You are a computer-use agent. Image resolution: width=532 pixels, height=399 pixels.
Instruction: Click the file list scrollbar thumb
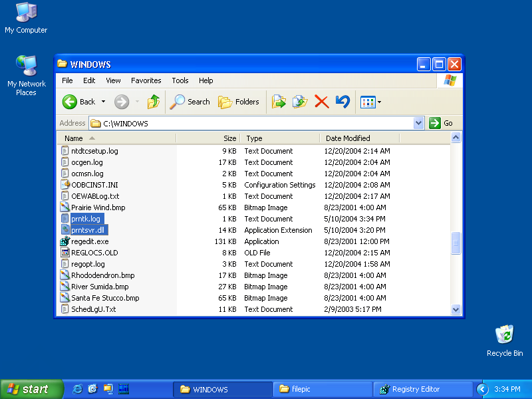tap(456, 243)
